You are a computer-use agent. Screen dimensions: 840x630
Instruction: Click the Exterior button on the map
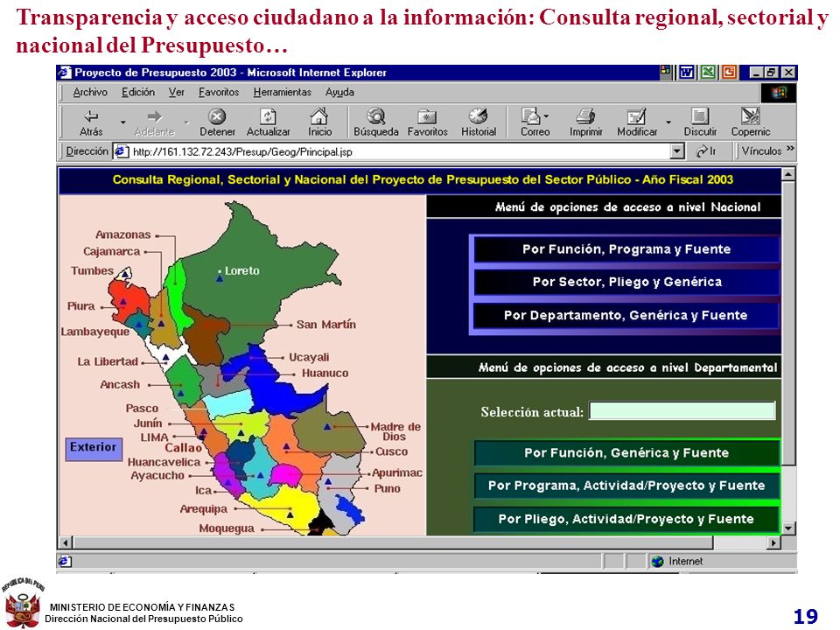(94, 449)
